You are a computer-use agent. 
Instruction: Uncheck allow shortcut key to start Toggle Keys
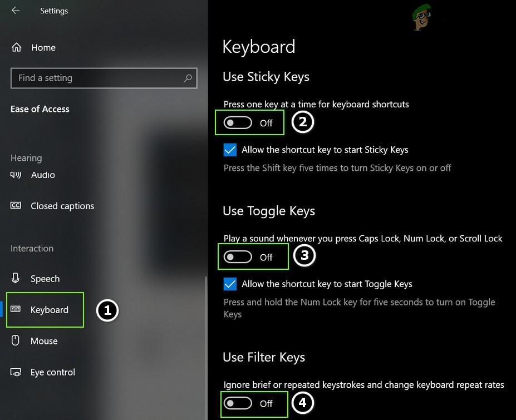pyautogui.click(x=230, y=284)
